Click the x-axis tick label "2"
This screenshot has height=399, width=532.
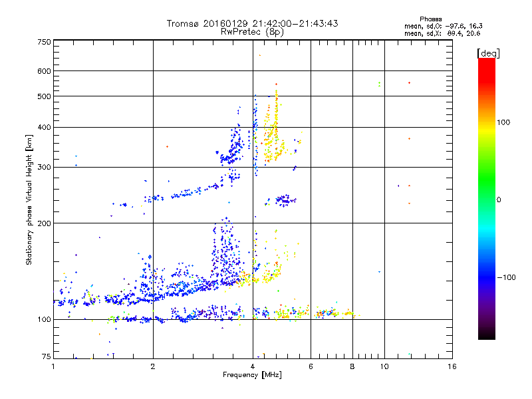153,366
